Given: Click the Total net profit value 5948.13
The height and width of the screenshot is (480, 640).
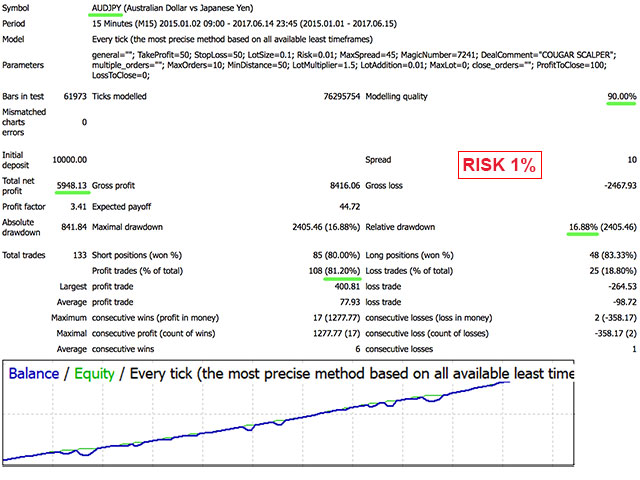Looking at the screenshot, I should [x=71, y=186].
